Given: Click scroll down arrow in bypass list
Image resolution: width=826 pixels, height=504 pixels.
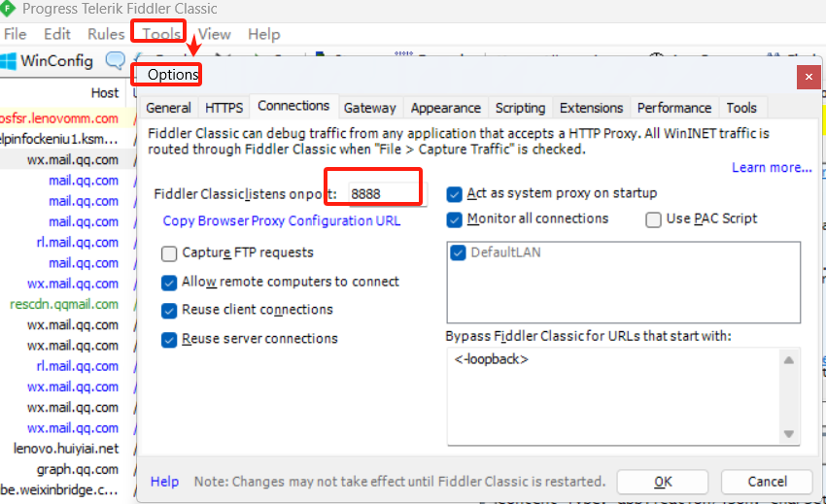Looking at the screenshot, I should [789, 434].
